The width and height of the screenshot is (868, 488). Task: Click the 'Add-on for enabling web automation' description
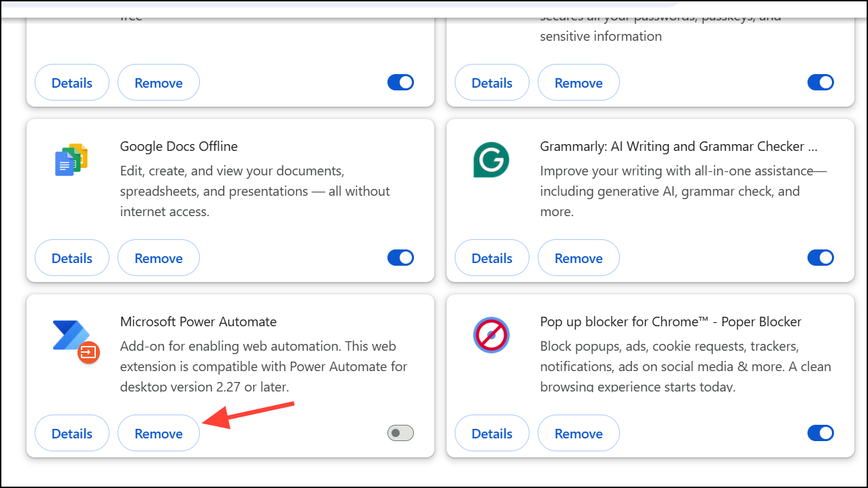(264, 366)
